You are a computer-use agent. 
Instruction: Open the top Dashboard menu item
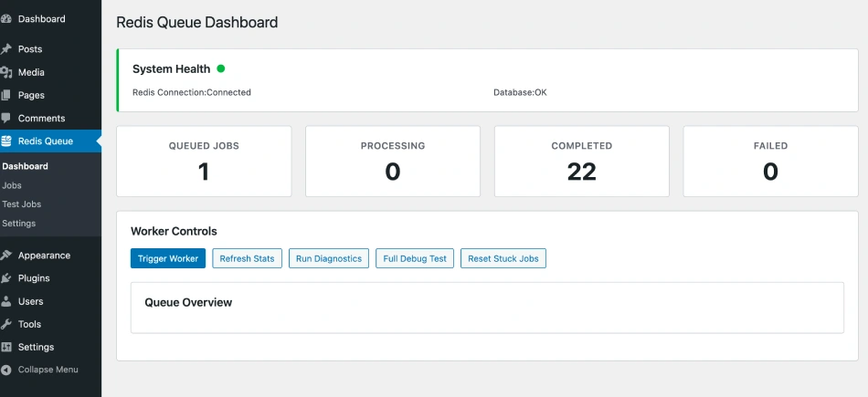(50, 19)
